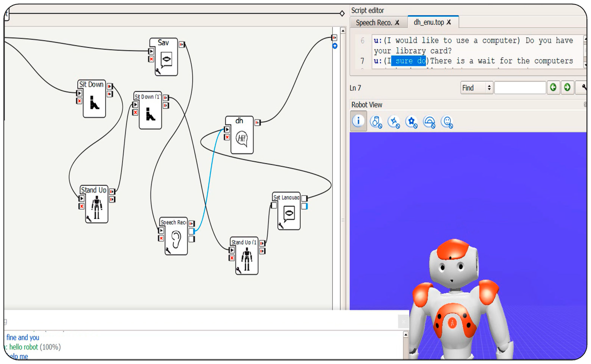Click the Sit Down box stop input
Screen dimensions: 591x364
coord(79,101)
